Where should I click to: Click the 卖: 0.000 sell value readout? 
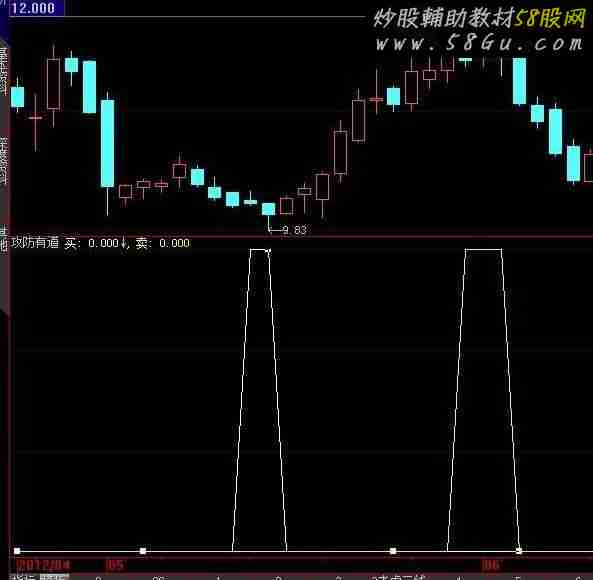point(163,243)
